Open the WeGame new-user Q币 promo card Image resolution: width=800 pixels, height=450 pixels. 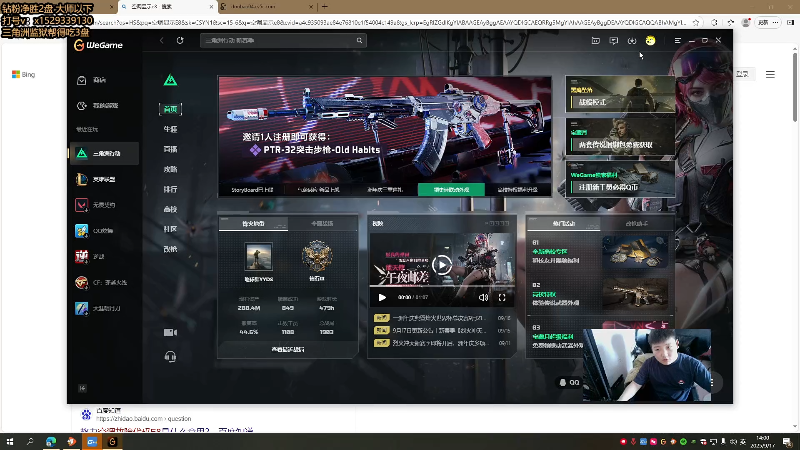click(x=620, y=179)
